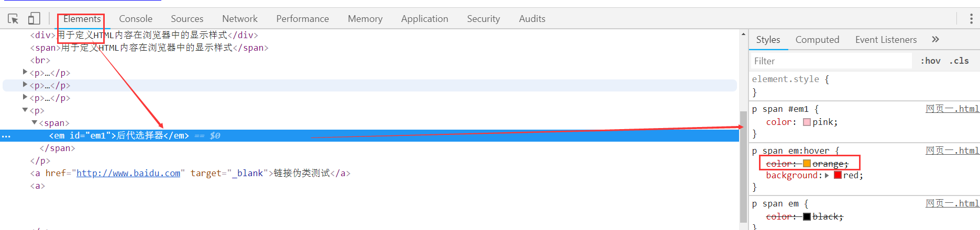Click the red background color swatch
Image resolution: width=980 pixels, height=230 pixels.
click(x=838, y=175)
